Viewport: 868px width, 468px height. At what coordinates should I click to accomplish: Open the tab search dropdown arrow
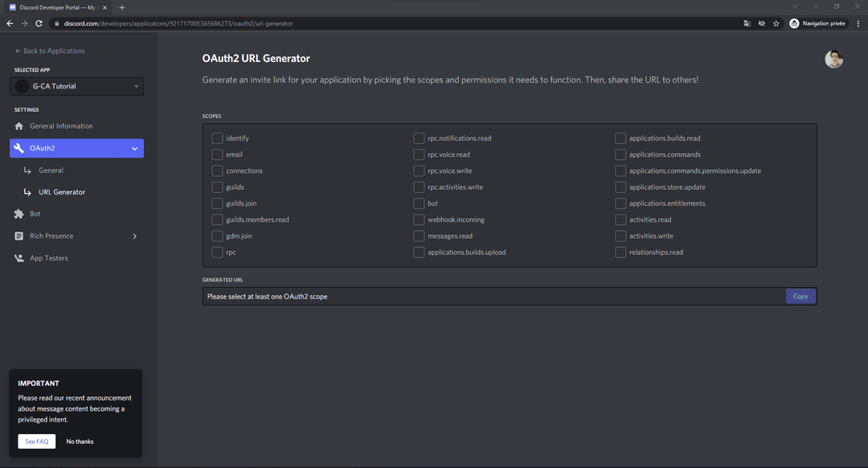pos(795,6)
